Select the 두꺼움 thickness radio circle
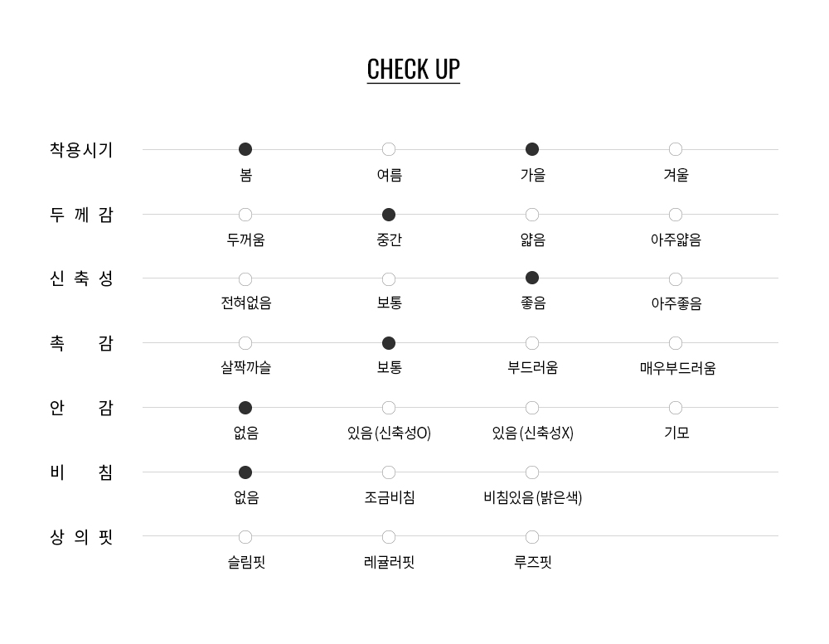The height and width of the screenshot is (644, 829). pos(245,215)
